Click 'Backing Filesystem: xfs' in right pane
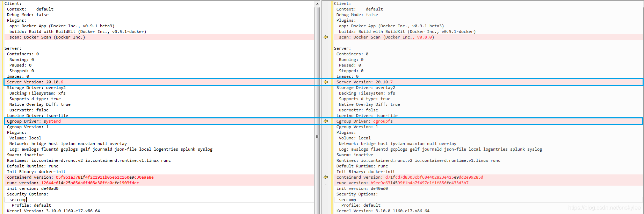The image size is (644, 214). pyautogui.click(x=367, y=93)
